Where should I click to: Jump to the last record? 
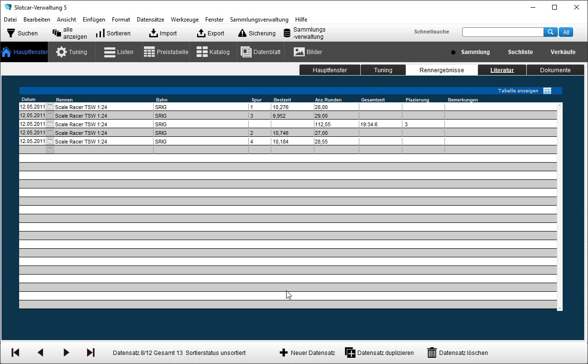90,353
